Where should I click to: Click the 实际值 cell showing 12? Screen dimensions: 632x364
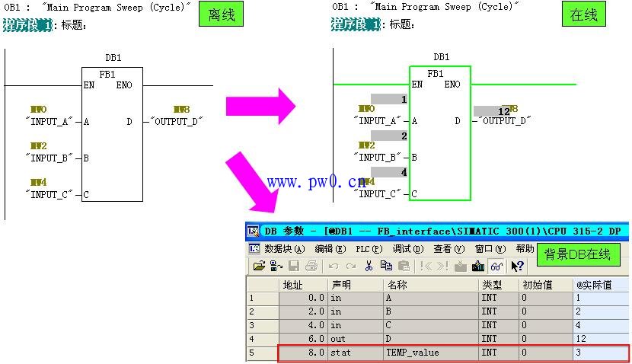coord(600,339)
